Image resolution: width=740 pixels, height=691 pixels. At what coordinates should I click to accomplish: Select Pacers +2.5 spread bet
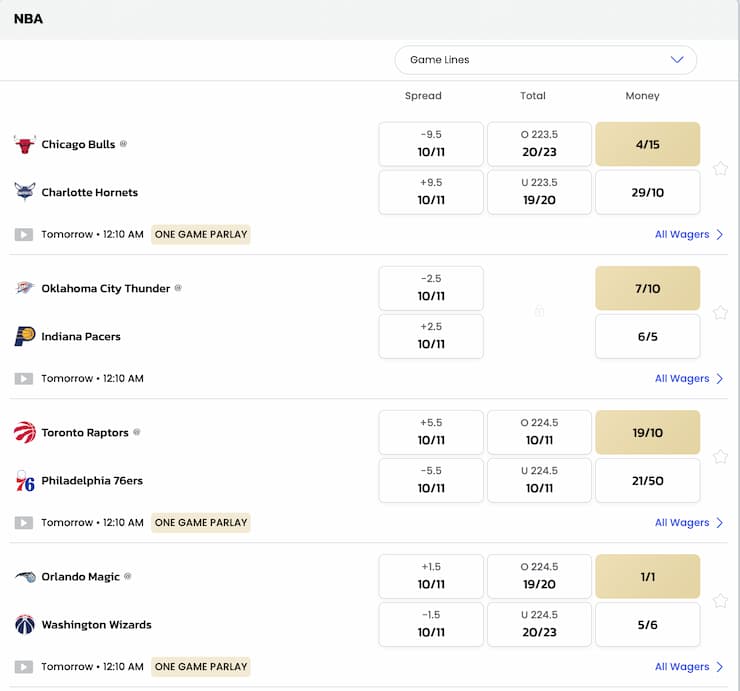click(x=431, y=336)
